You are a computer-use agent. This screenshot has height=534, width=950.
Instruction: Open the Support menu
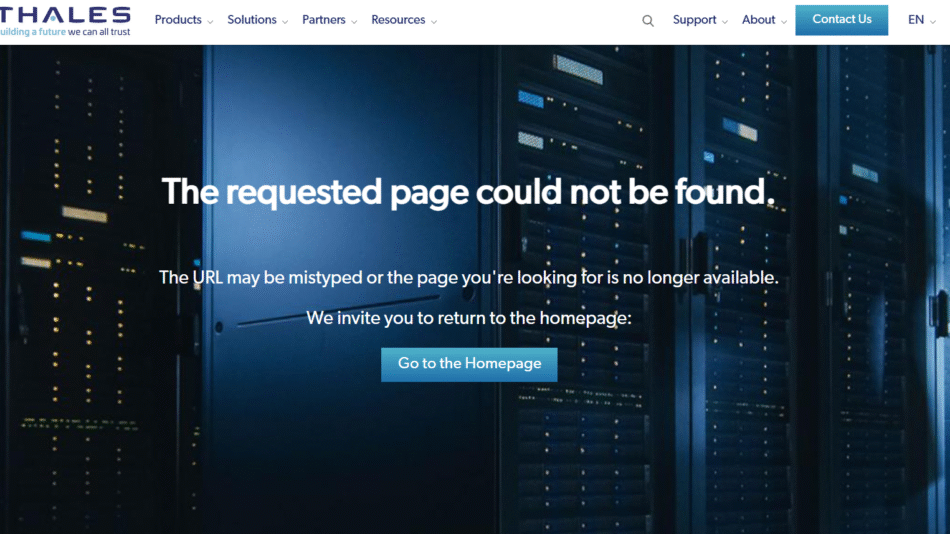(x=694, y=20)
